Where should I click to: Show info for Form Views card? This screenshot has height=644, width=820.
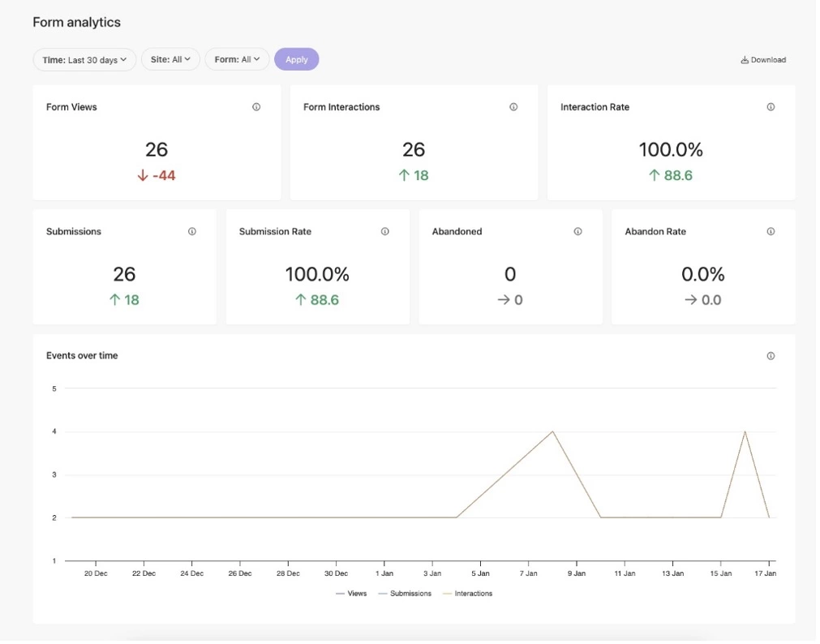(x=256, y=107)
